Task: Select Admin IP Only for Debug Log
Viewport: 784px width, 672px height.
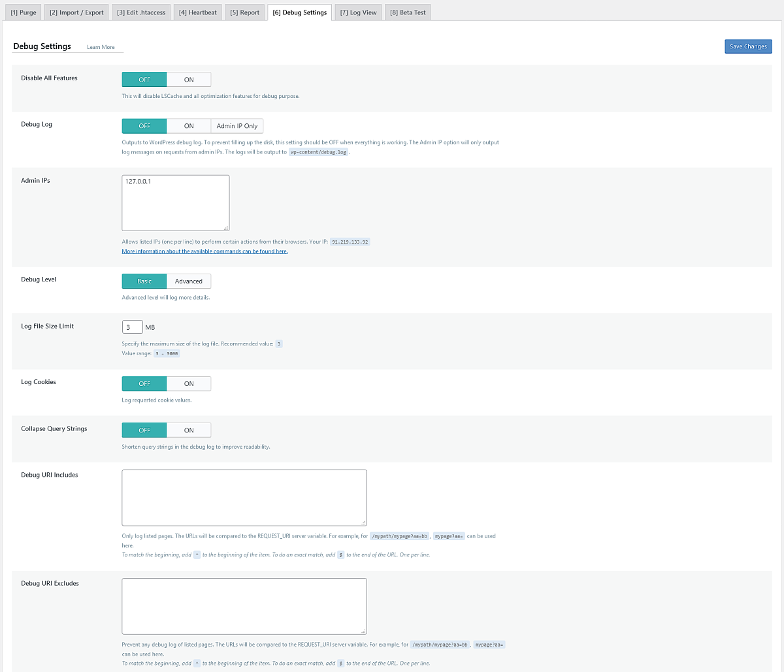Action: [237, 126]
